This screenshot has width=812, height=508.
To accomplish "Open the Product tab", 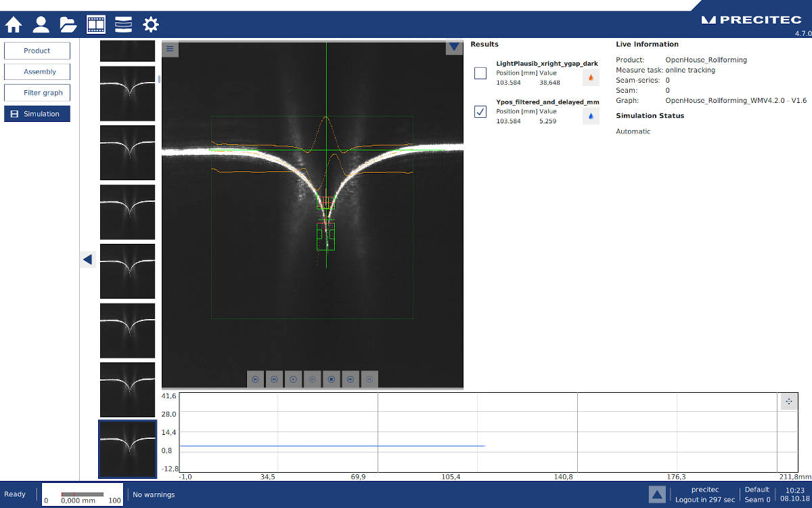I will click(x=37, y=51).
